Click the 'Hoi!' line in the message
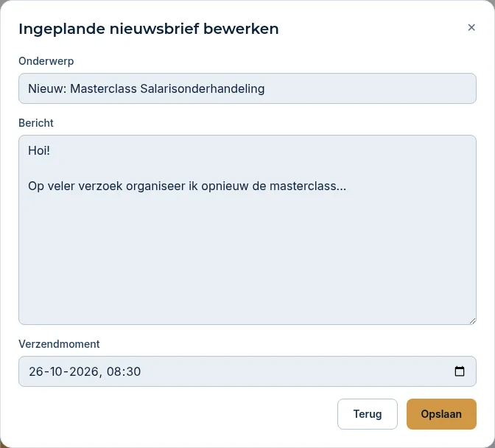Screen dimensions: 495x448 tap(39, 150)
